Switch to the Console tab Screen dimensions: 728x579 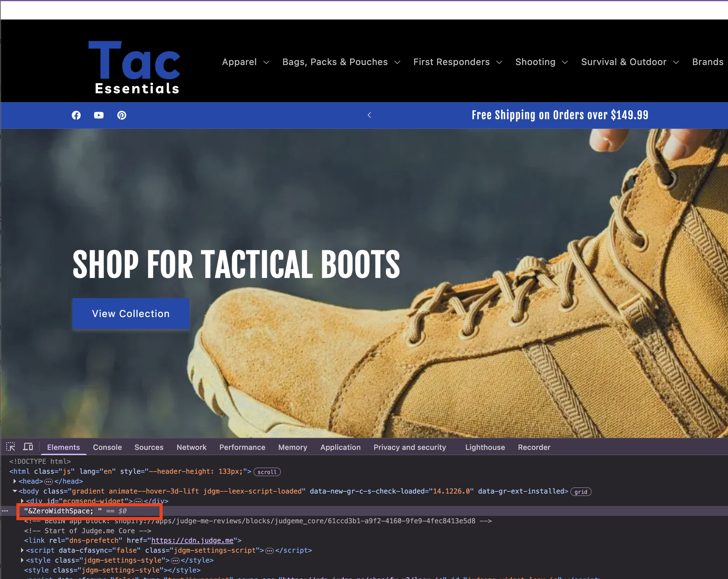click(107, 447)
